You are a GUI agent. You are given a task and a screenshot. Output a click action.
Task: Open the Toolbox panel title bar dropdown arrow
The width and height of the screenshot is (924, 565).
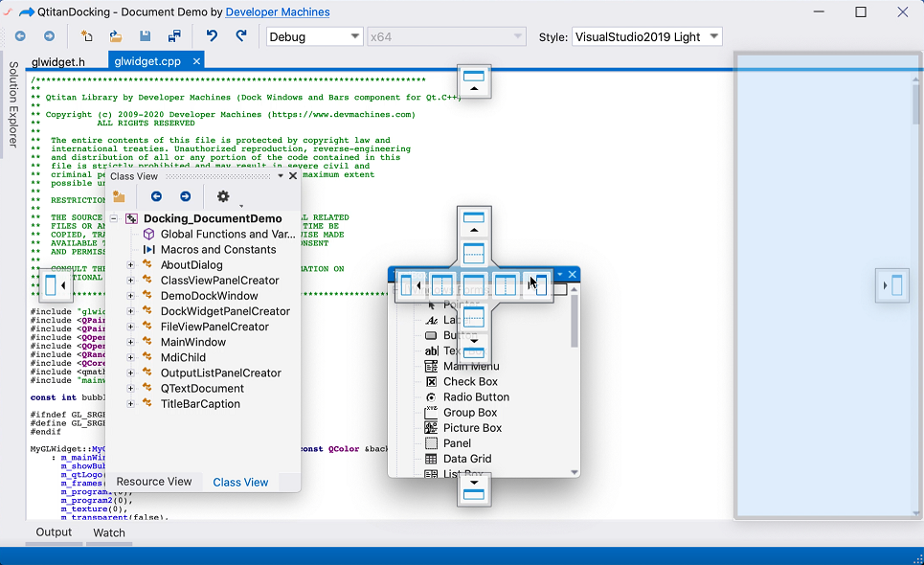[560, 275]
